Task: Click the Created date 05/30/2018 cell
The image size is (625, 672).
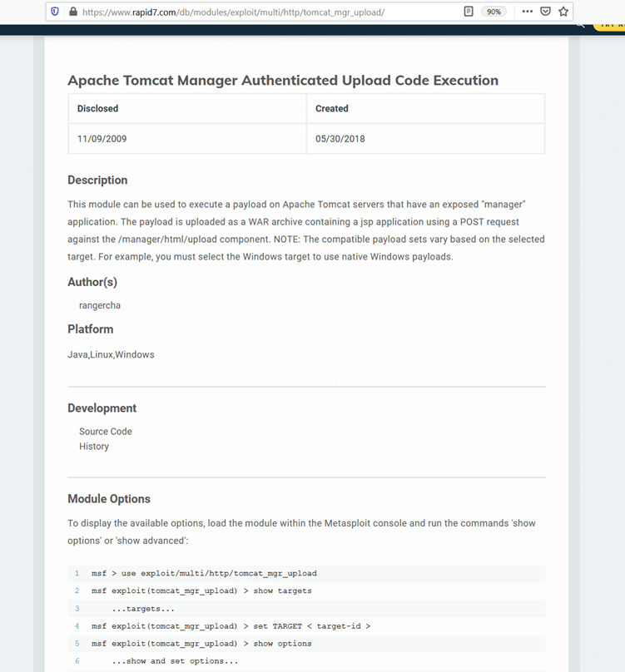Action: [340, 139]
